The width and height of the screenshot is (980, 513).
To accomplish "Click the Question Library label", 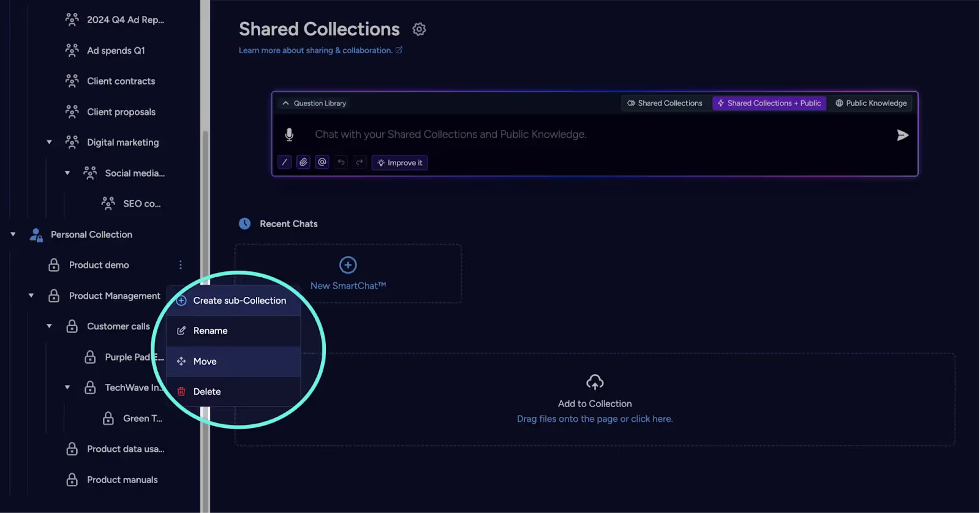I will (320, 103).
